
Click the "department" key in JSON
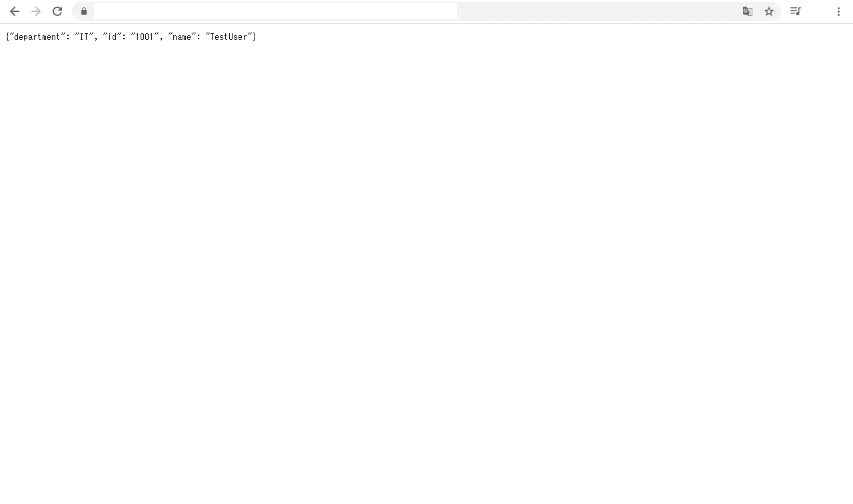(x=37, y=37)
